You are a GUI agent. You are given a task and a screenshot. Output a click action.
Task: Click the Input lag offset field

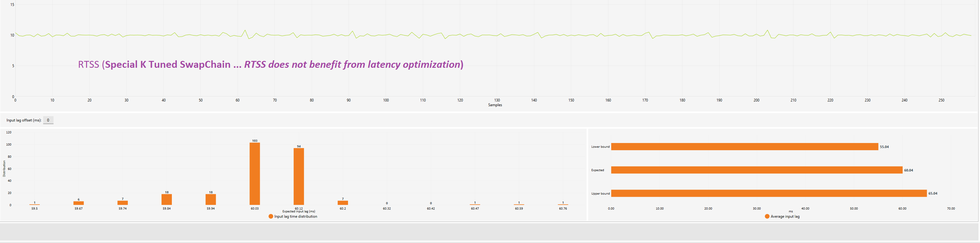coord(48,120)
